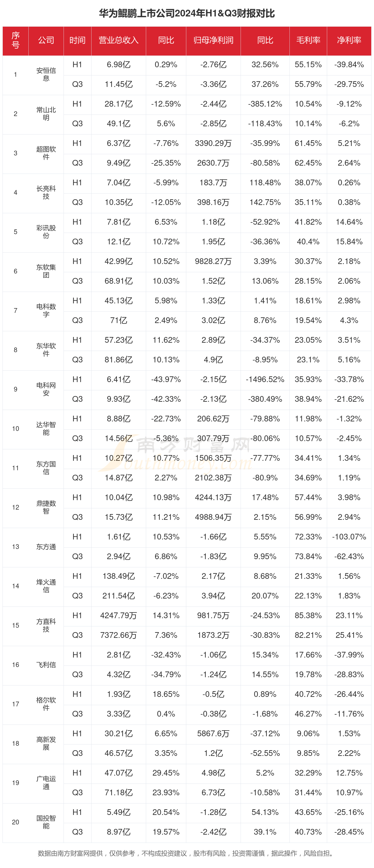Select the 85.38% gross margin cell

point(308,616)
